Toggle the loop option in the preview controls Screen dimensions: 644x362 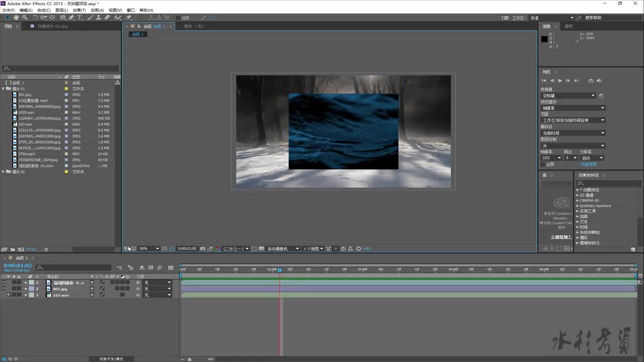point(591,80)
